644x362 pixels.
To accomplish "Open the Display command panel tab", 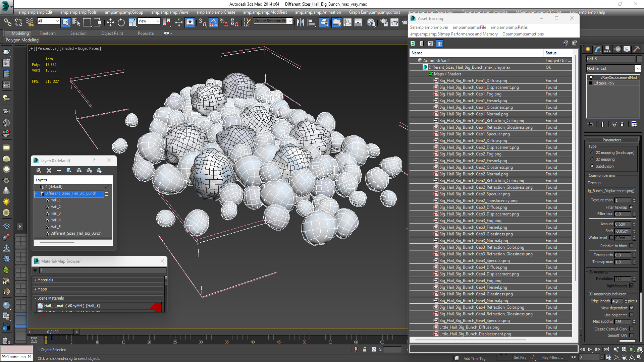I will click(x=627, y=49).
